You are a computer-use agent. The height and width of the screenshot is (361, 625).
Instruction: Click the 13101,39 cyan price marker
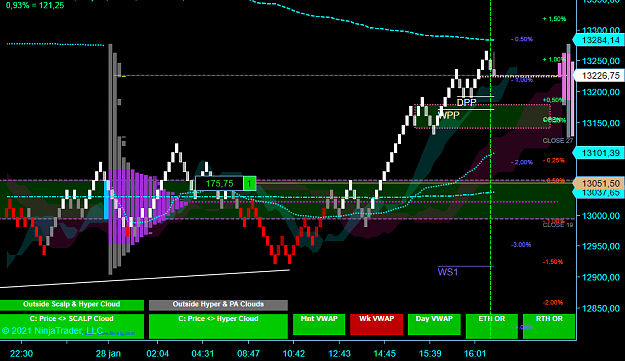[x=598, y=153]
